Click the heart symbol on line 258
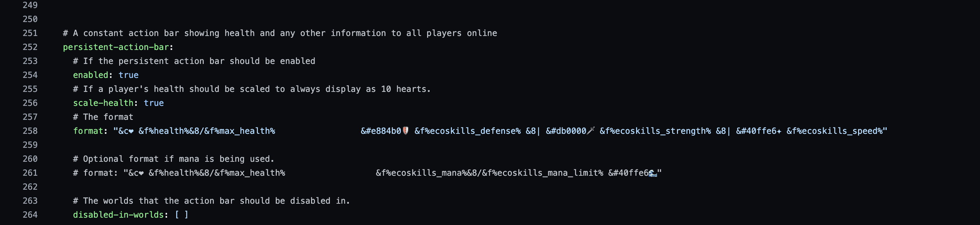 (x=131, y=131)
